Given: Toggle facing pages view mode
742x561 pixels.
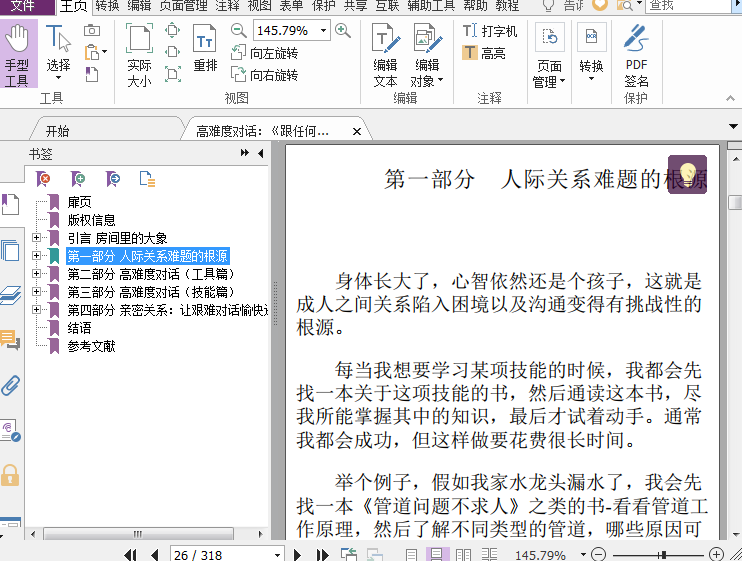Looking at the screenshot, I should tap(463, 554).
